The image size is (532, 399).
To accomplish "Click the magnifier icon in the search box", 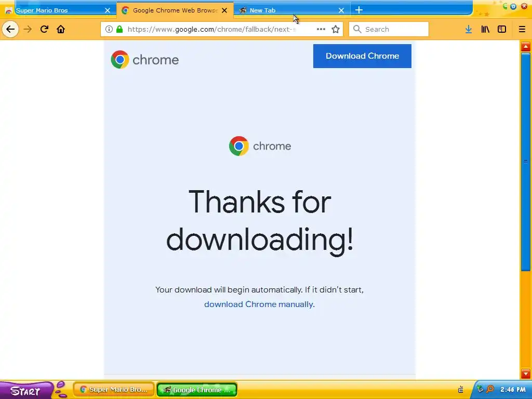I will [x=357, y=29].
